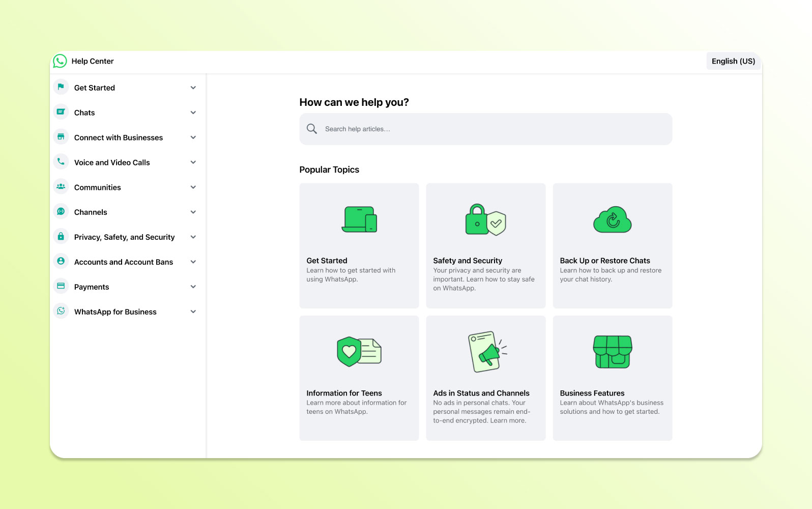Click the Search help articles field

click(x=494, y=129)
